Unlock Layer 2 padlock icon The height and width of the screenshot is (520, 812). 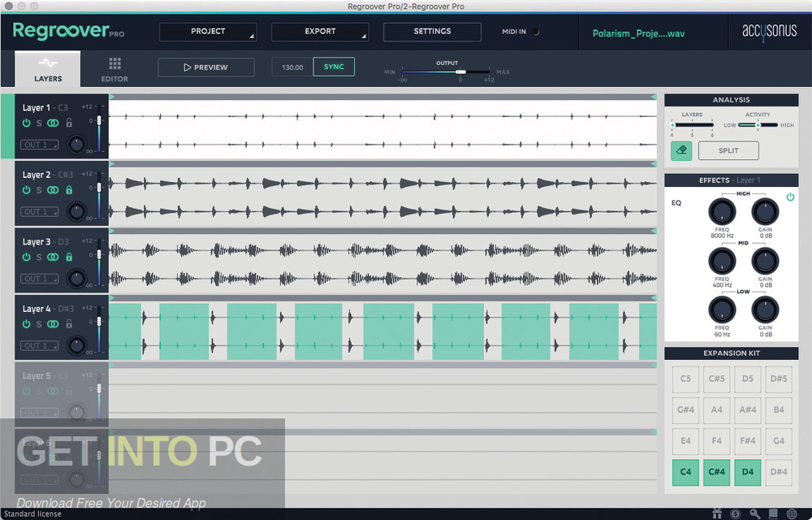click(69, 190)
